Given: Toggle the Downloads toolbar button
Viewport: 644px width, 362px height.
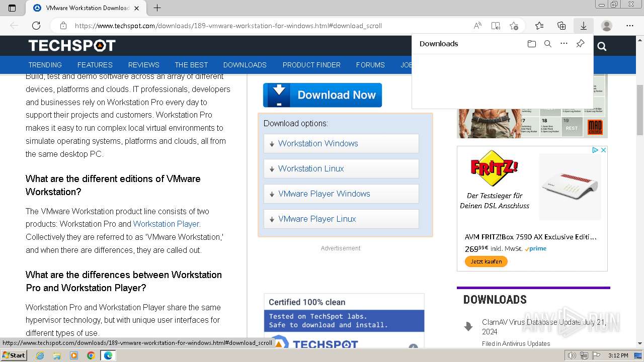Looking at the screenshot, I should (584, 26).
